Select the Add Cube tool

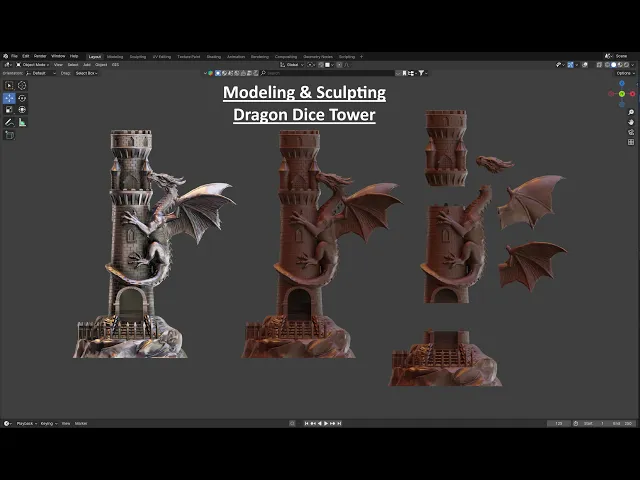tap(9, 135)
